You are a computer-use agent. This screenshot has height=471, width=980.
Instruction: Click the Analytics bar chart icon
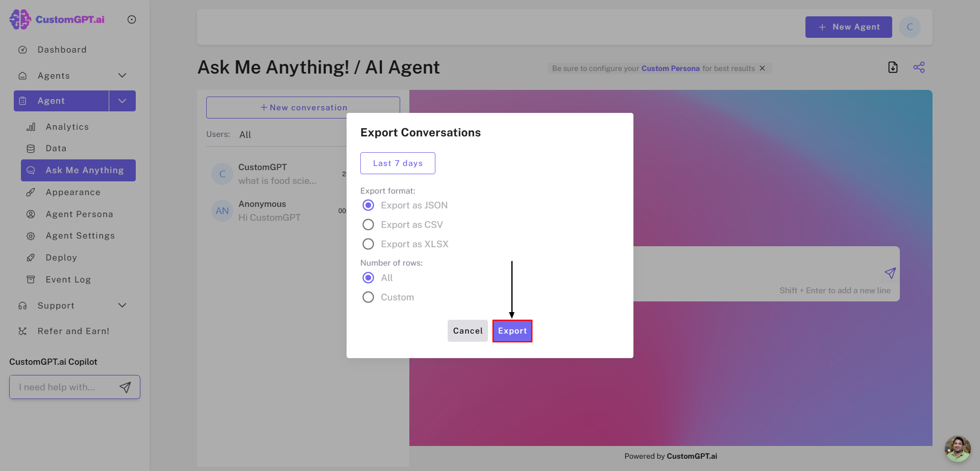pyautogui.click(x=31, y=127)
